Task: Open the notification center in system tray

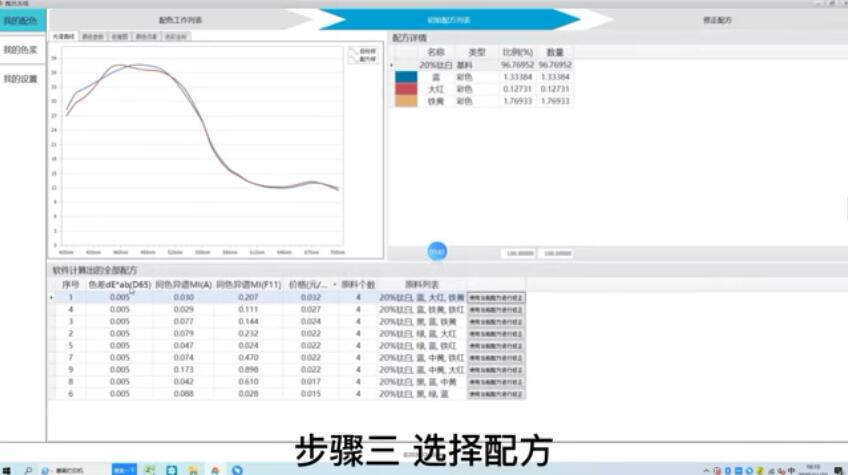Action: [x=838, y=470]
